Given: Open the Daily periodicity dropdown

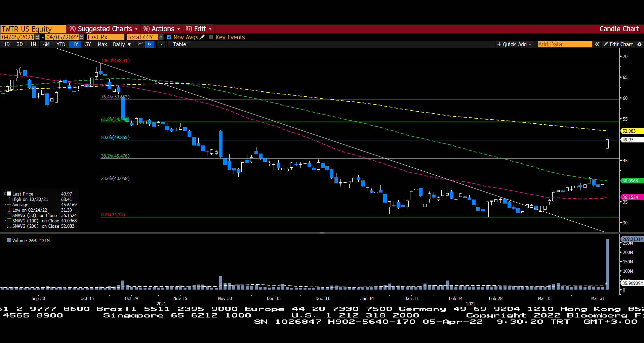Looking at the screenshot, I should (122, 44).
